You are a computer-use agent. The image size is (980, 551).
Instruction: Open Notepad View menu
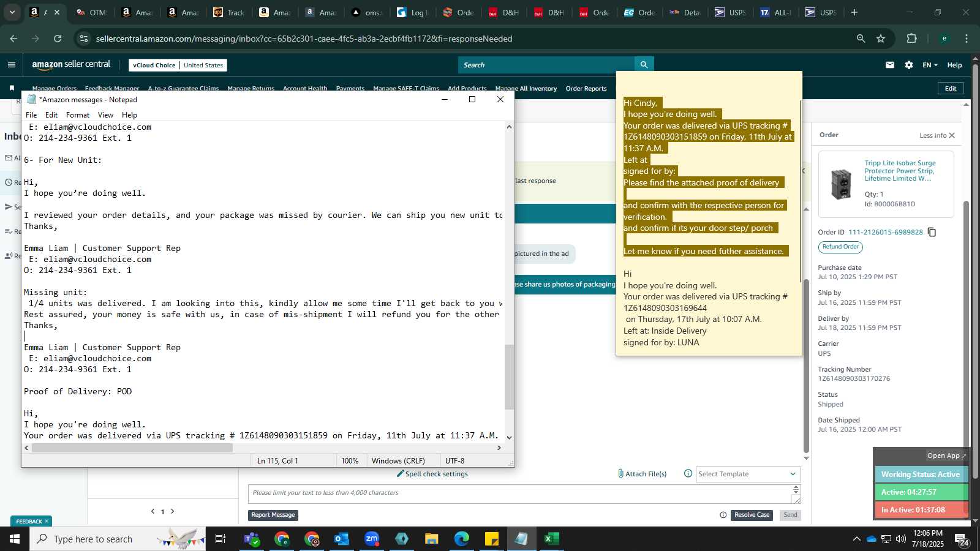click(x=105, y=115)
